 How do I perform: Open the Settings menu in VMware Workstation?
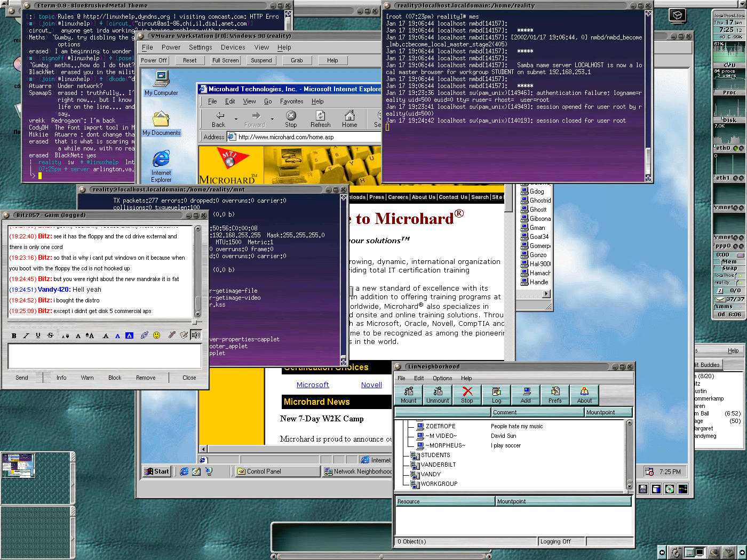(201, 47)
